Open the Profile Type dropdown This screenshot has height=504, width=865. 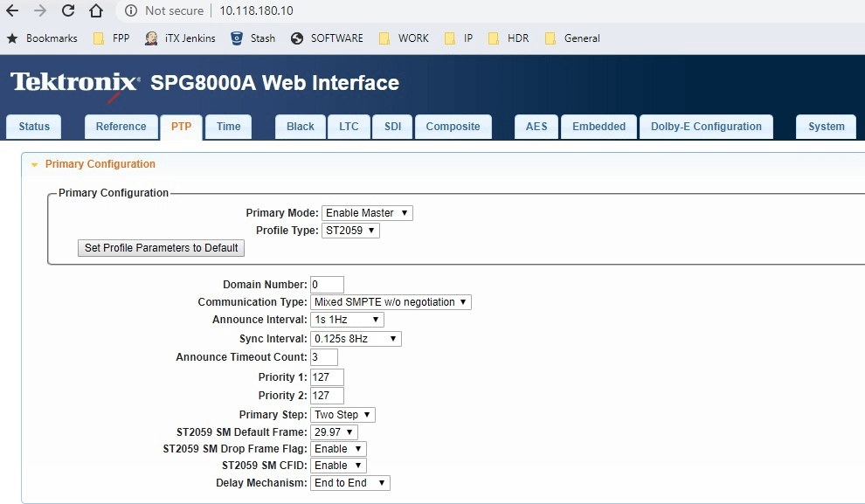350,231
